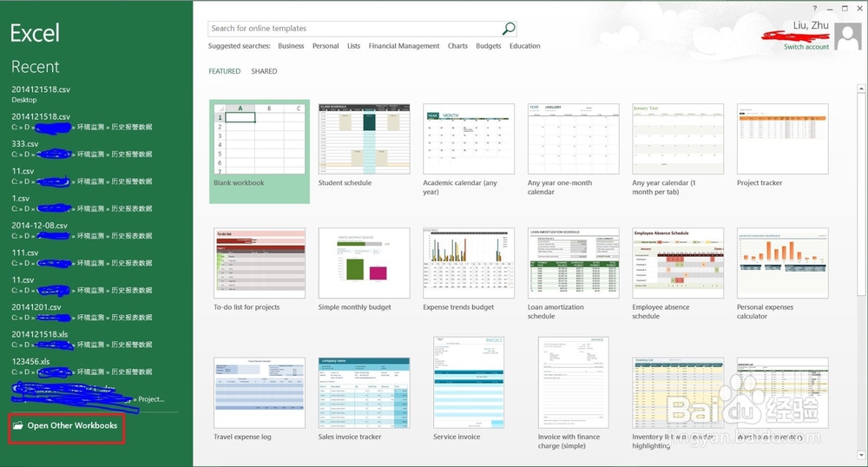
Task: Switch to the FEATURED tab
Action: [224, 71]
